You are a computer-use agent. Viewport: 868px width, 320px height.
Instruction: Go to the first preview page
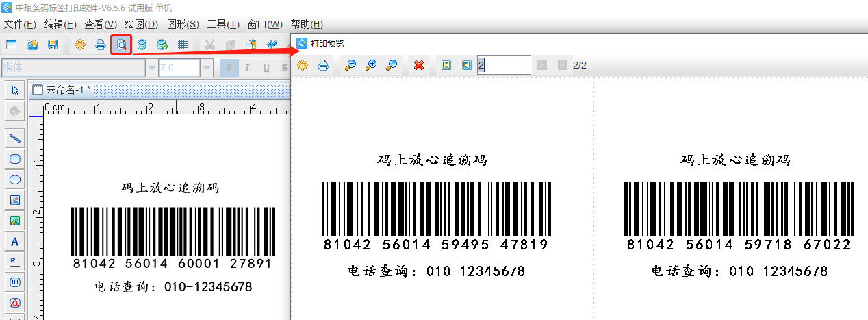(446, 65)
